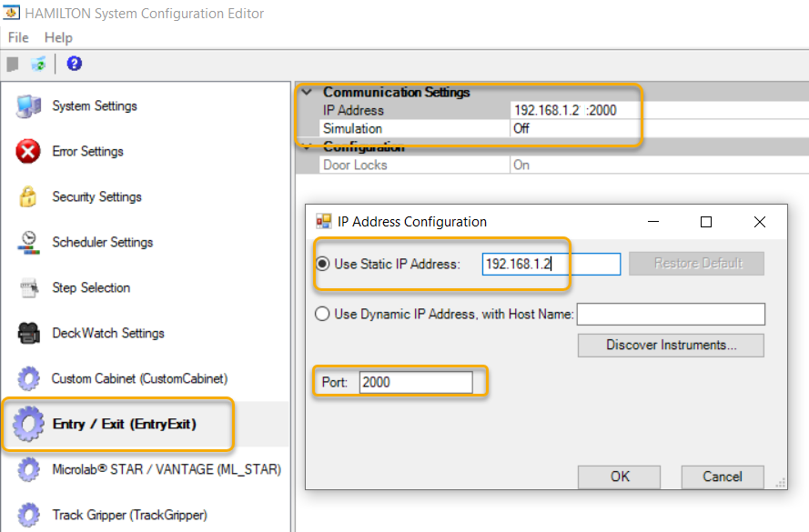Click the Simulation value Off

(521, 128)
